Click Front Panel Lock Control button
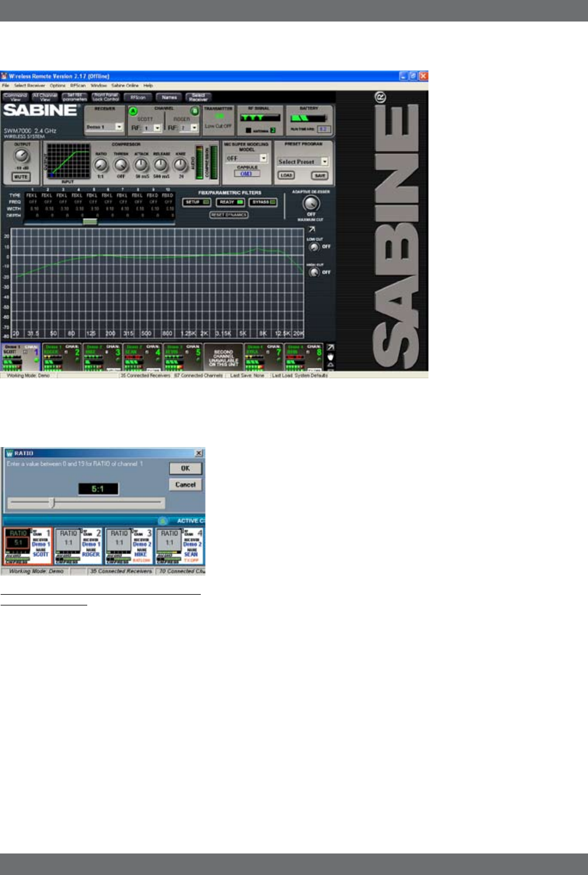This screenshot has height=875, width=588. coord(106,97)
